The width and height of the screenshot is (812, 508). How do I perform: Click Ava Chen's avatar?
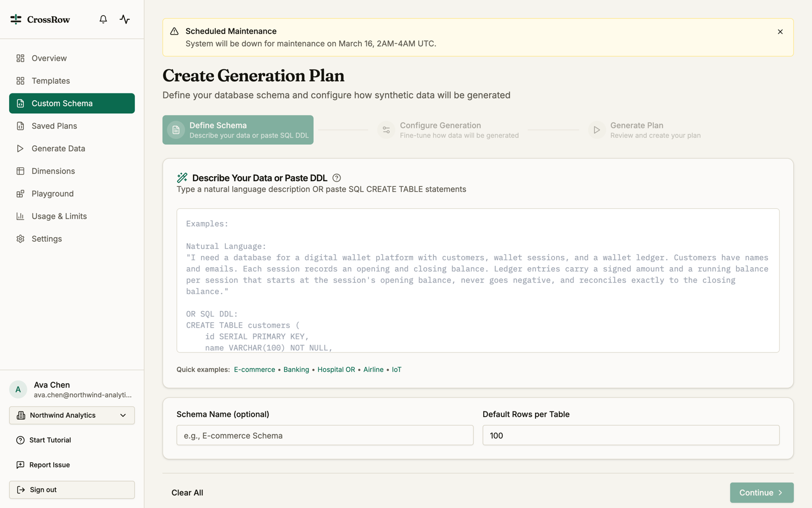(x=18, y=390)
